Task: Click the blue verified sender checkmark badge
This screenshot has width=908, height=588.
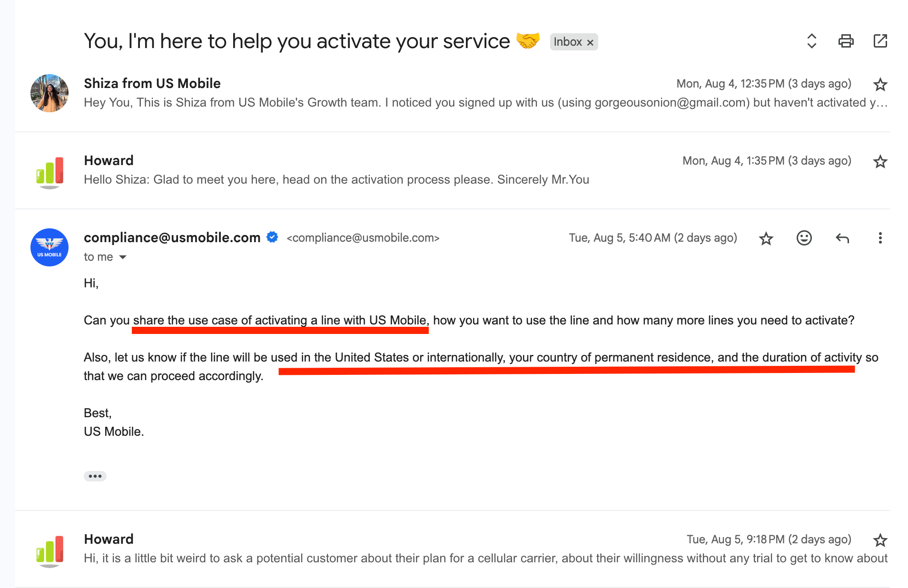Action: [x=272, y=237]
